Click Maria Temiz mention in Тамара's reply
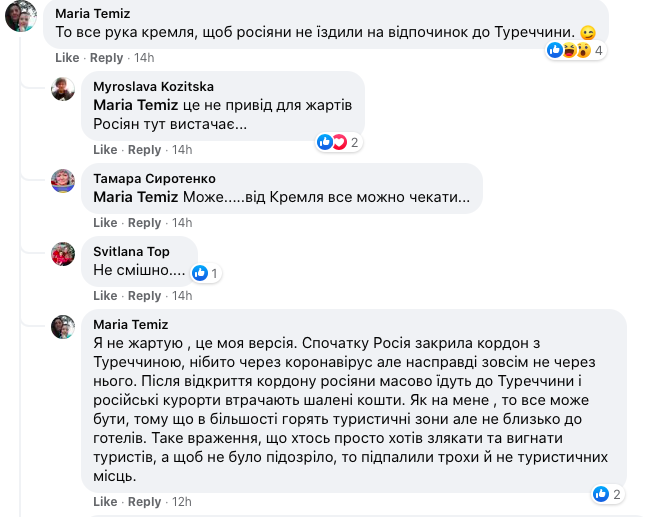Screen dimensions: 653x517 pos(136,197)
